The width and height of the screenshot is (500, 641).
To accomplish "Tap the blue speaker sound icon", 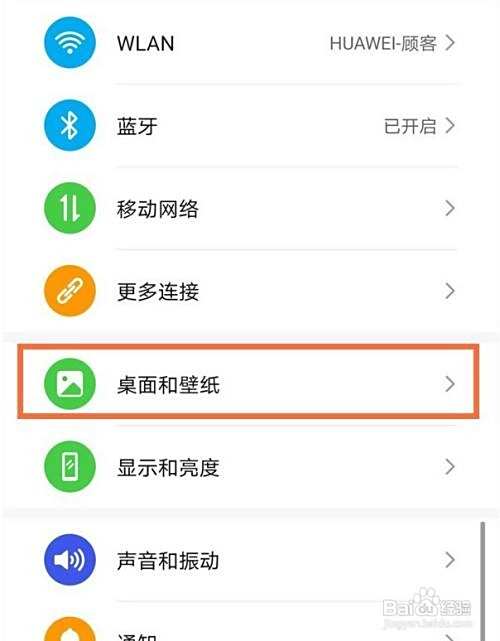I will click(70, 560).
